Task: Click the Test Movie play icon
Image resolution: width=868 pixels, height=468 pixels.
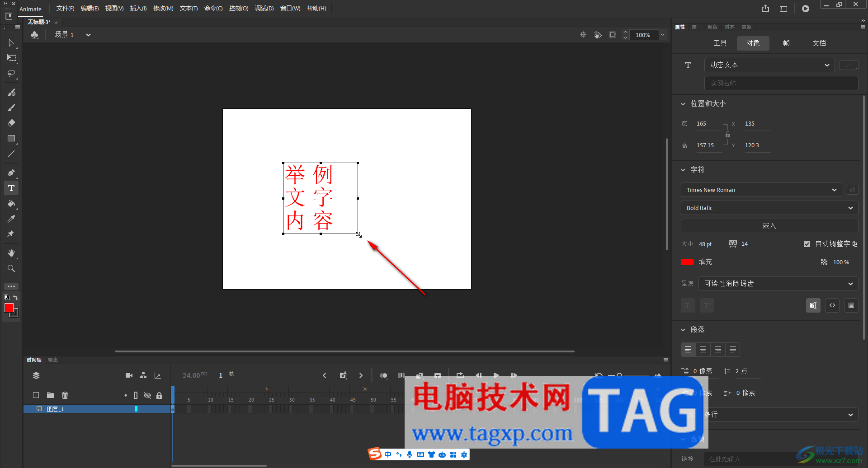Action: click(x=806, y=9)
